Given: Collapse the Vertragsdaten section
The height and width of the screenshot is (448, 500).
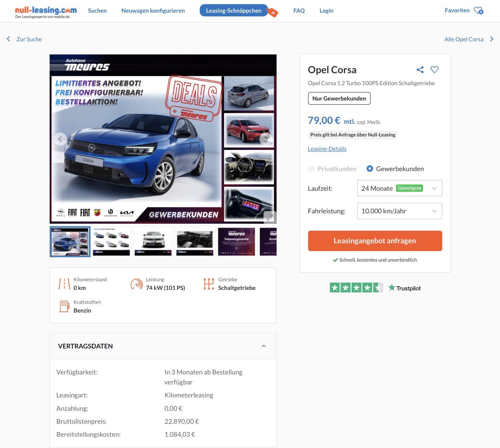Looking at the screenshot, I should coord(264,346).
